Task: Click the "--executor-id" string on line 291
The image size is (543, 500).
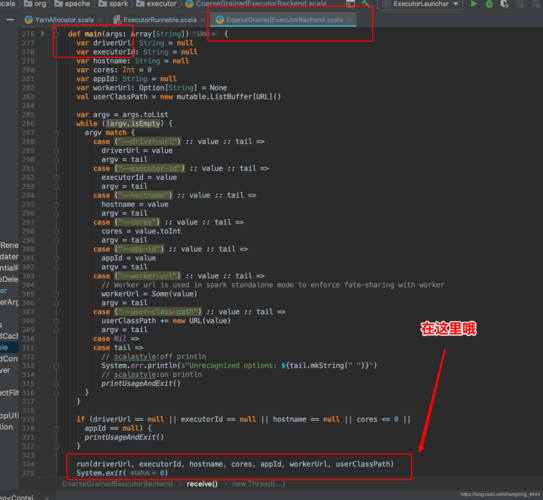Action: click(150, 169)
